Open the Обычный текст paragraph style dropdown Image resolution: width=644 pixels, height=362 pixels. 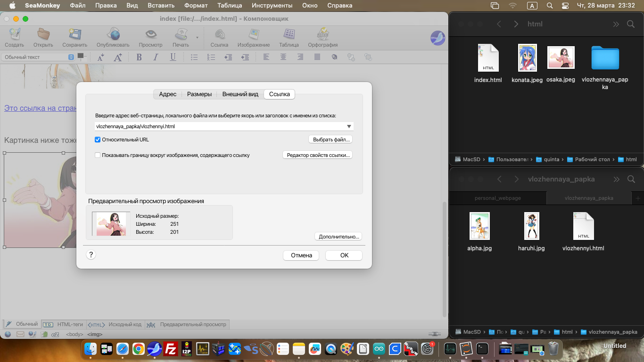[38, 57]
